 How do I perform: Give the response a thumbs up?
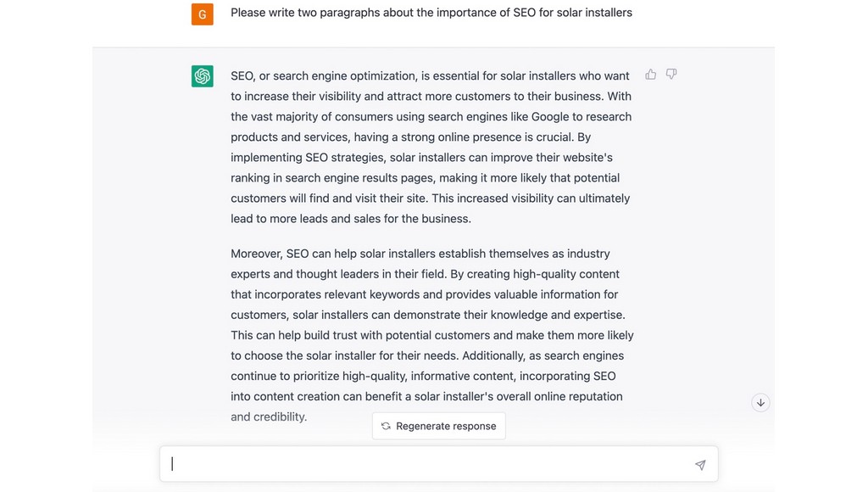pos(650,75)
